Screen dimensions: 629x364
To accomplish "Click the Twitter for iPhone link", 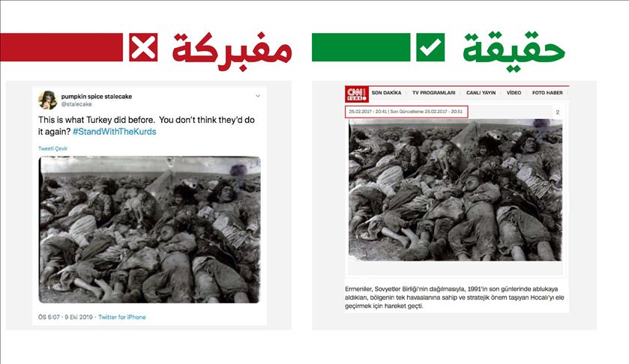I will click(x=122, y=317).
